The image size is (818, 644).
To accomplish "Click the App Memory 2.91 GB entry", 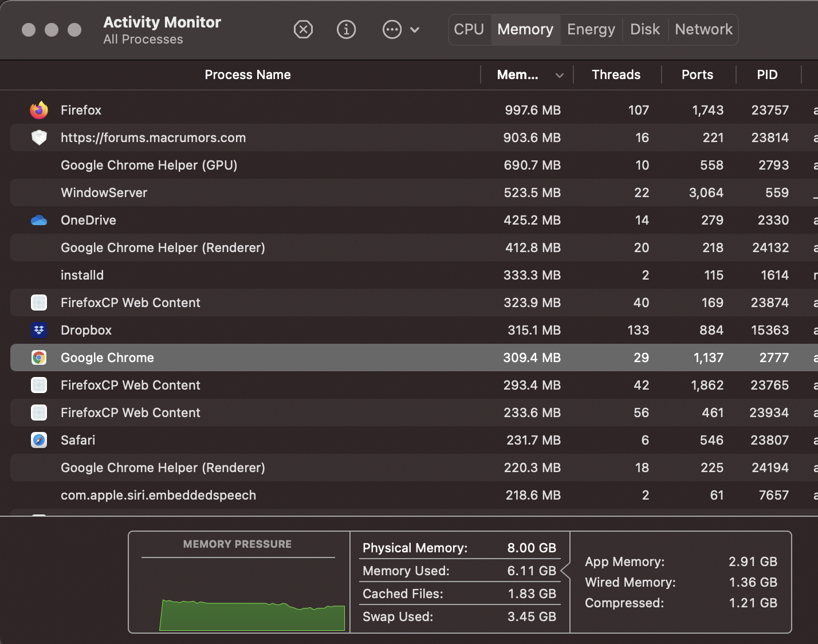I will [681, 561].
